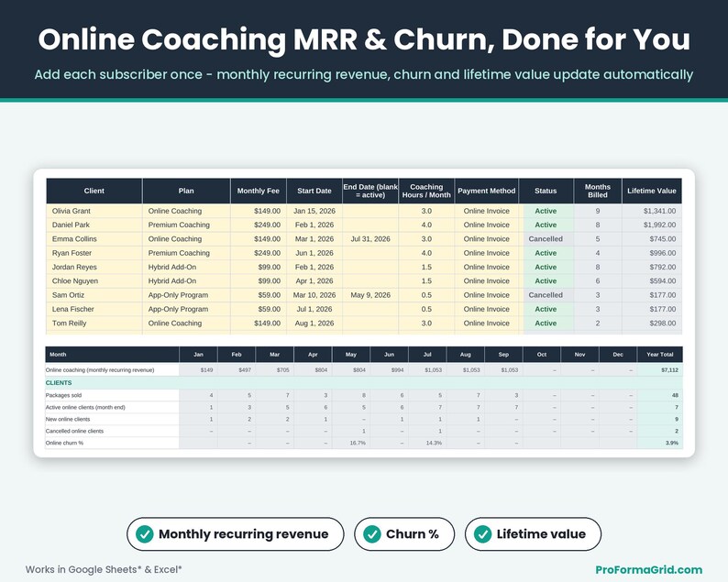Click the Cancelled online clients row label
This screenshot has width=728, height=582.
pos(75,431)
